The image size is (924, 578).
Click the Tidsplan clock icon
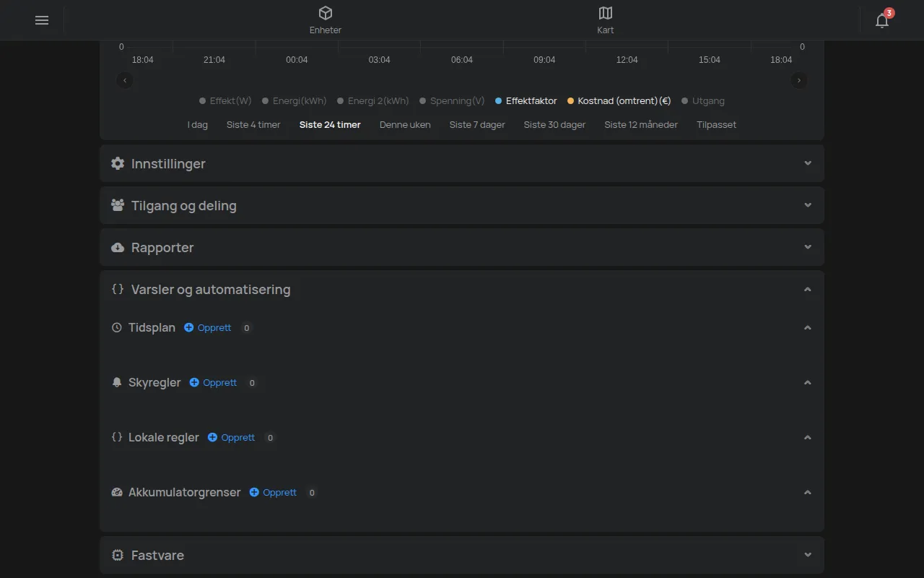pos(117,327)
